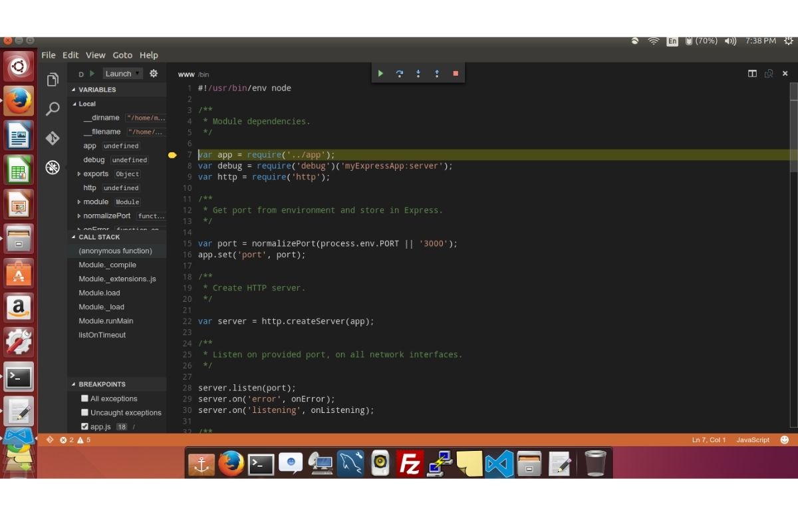
Task: Click the debug undefined variable row
Action: point(117,160)
